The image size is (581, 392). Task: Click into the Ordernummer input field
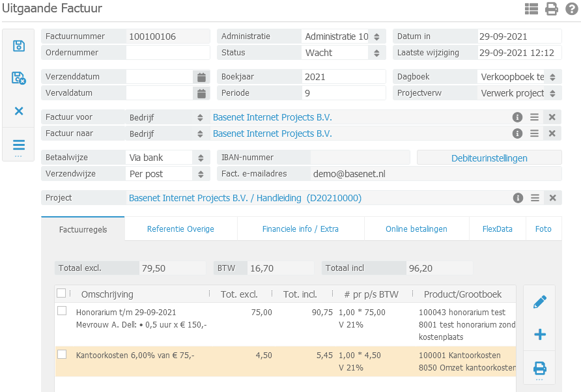pos(167,53)
